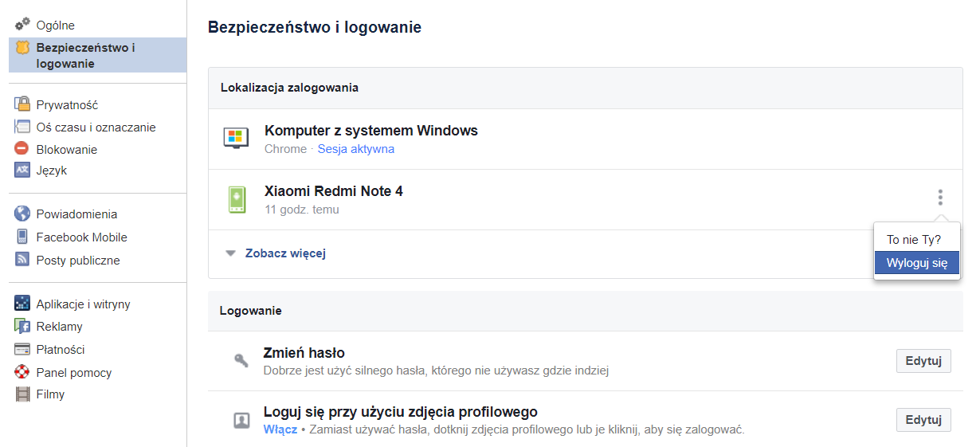The width and height of the screenshot is (980, 447).
Task: Click the key icon beside Zmień hasło
Action: pos(241,360)
